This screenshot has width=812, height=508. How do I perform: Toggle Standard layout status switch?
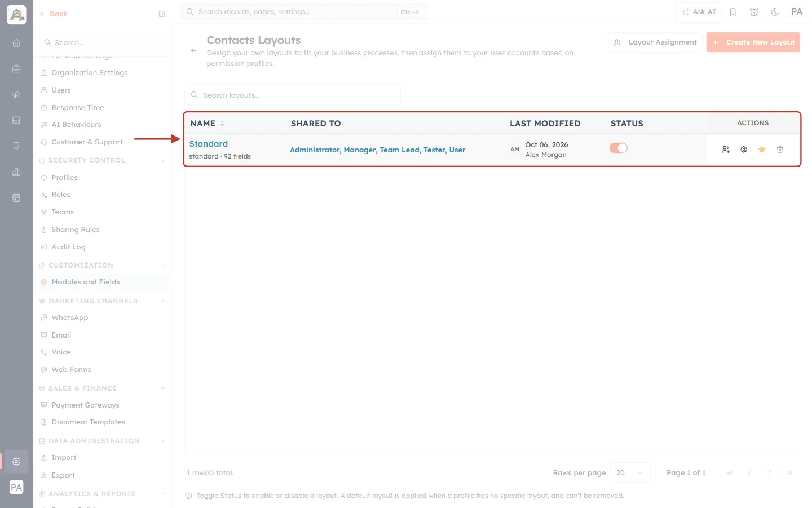point(619,148)
